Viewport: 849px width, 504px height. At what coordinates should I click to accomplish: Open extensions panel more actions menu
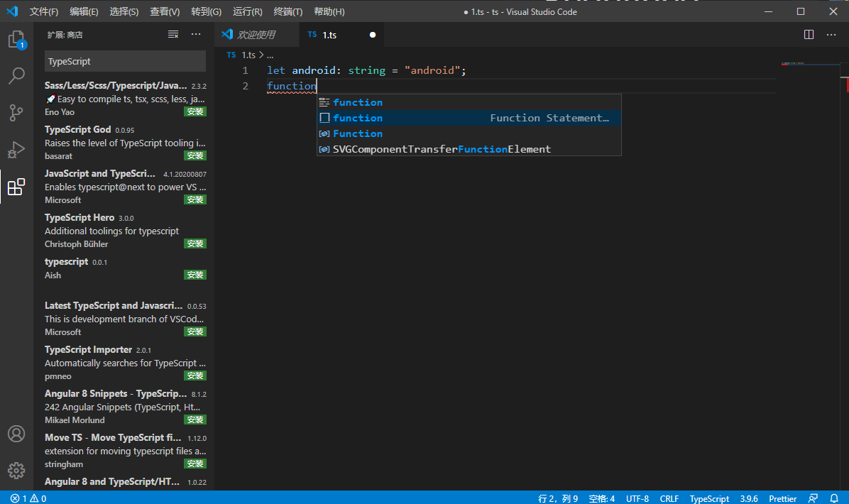pos(196,35)
